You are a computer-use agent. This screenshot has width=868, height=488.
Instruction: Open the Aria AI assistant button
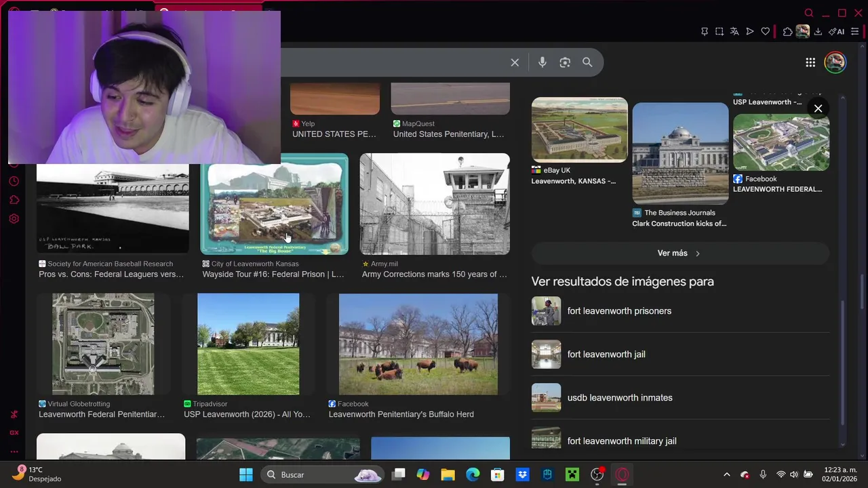(x=837, y=31)
